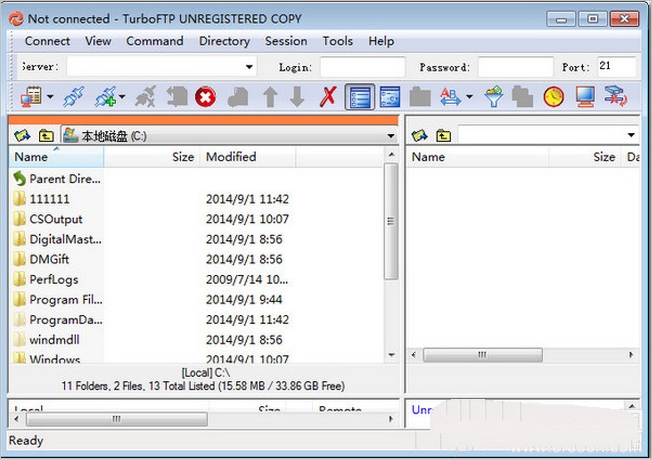Click the Synchronize folders icon
The image size is (652, 459).
616,97
